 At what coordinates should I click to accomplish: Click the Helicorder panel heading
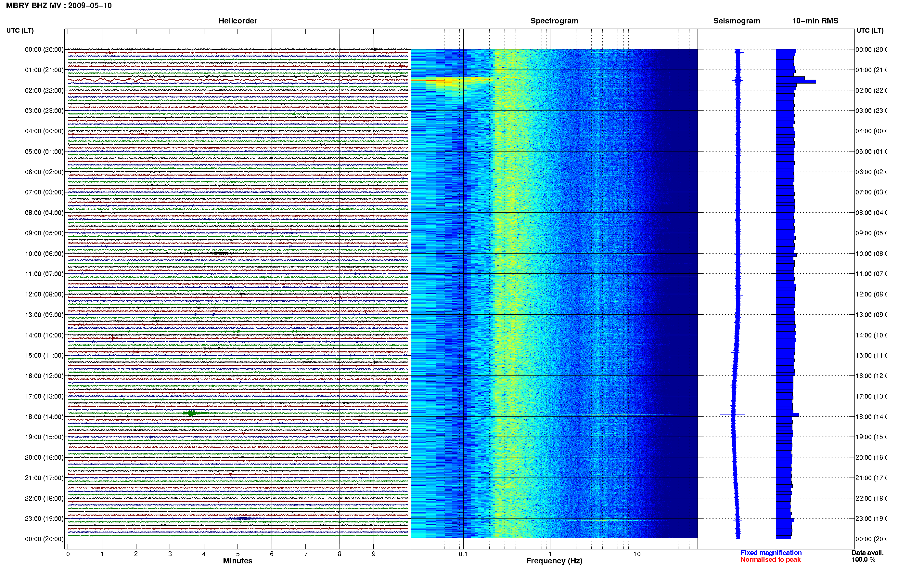(x=237, y=21)
